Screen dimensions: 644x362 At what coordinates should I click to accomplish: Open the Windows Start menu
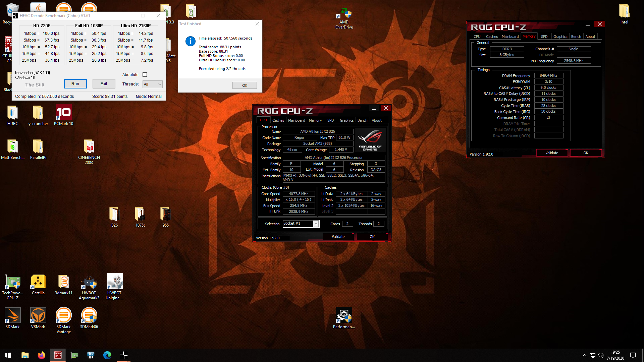(8, 355)
